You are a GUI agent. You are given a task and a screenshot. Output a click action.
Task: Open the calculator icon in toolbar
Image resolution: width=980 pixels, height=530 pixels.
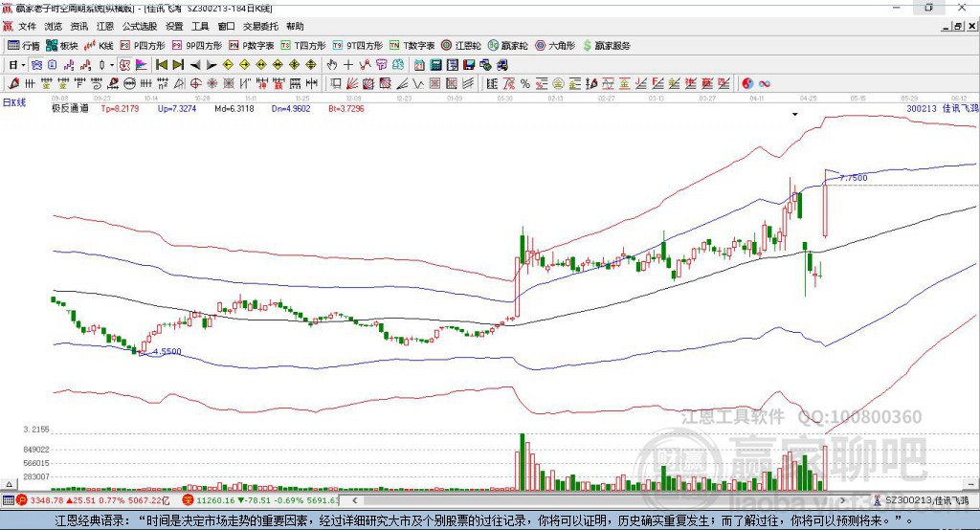(435, 65)
